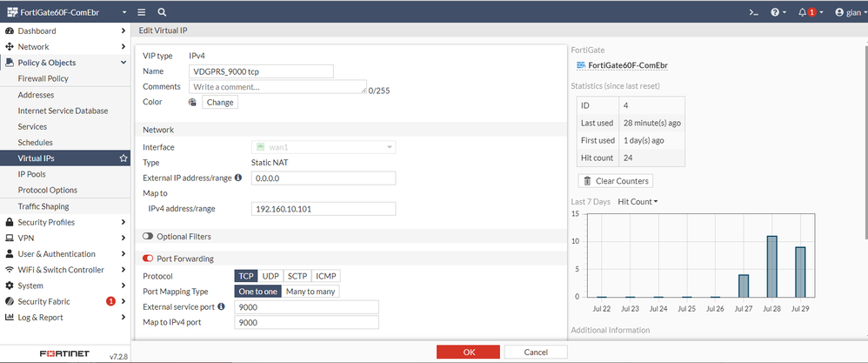The height and width of the screenshot is (363, 868).
Task: Click the Change color button
Action: (220, 102)
